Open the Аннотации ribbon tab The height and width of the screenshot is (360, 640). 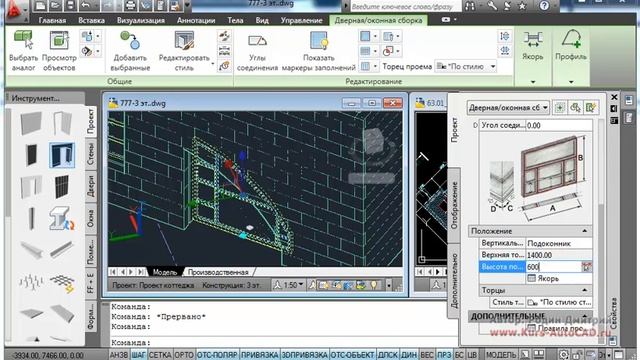[x=196, y=20]
